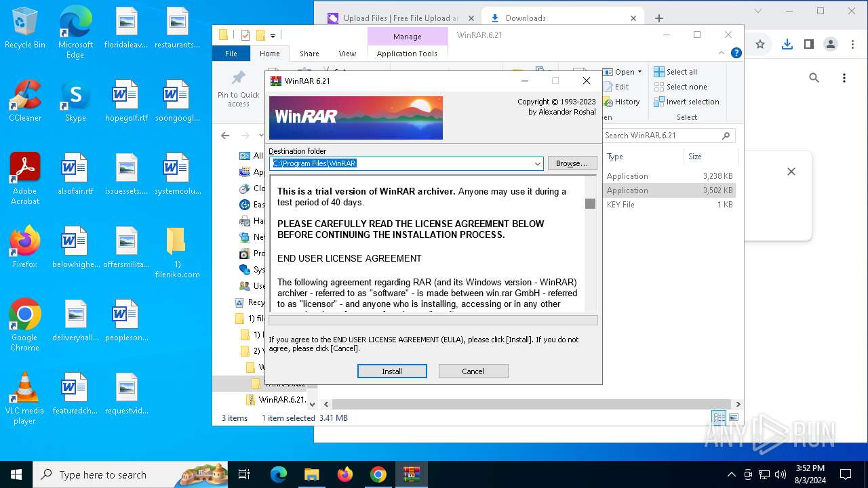Click New folder icon in Quick Access Toolbar

260,35
